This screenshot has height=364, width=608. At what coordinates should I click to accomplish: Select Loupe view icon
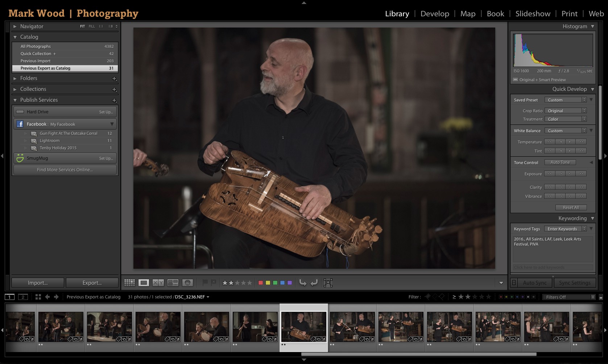144,283
